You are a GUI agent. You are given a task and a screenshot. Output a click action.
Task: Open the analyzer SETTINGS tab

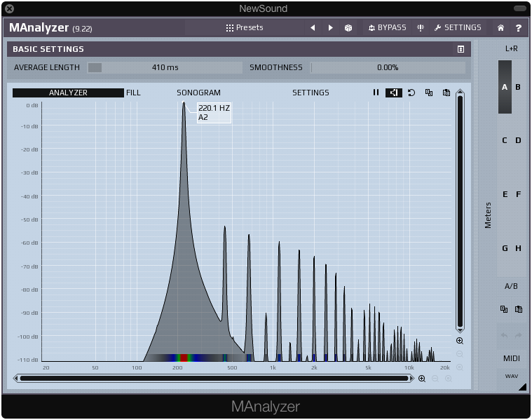point(311,93)
